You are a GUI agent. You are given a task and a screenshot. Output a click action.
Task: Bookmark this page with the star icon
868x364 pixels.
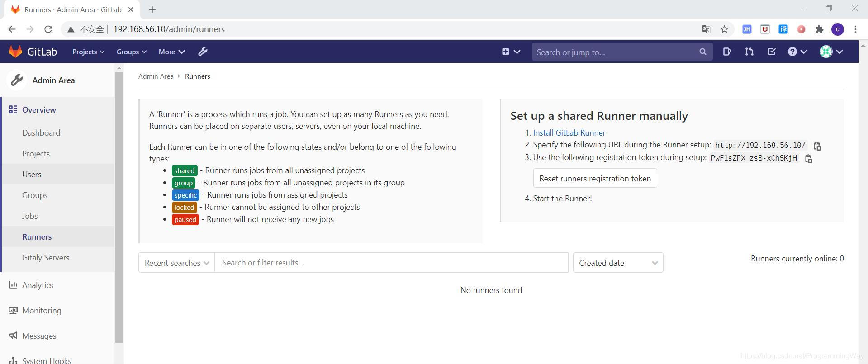point(724,29)
